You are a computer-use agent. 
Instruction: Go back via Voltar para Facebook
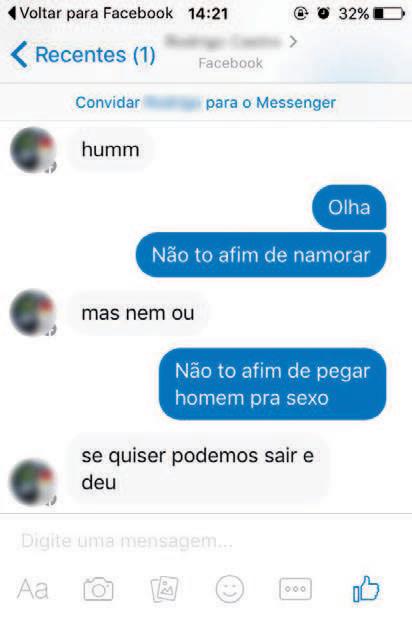[91, 13]
